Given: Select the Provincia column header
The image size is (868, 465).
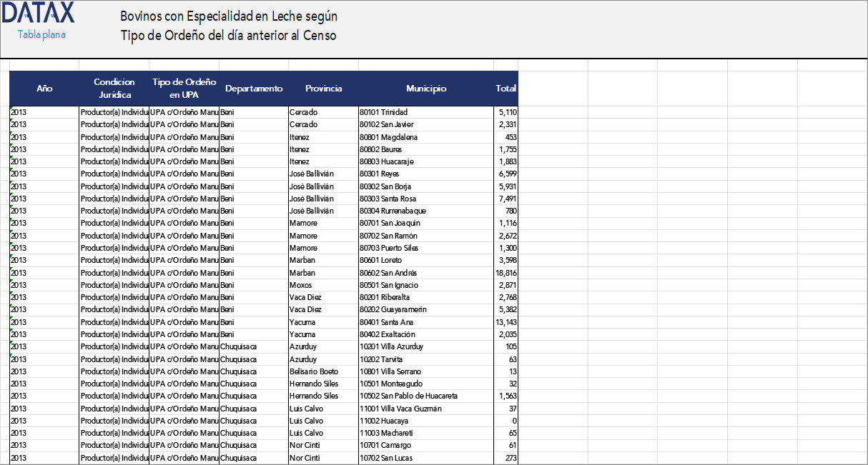Looking at the screenshot, I should [x=323, y=89].
